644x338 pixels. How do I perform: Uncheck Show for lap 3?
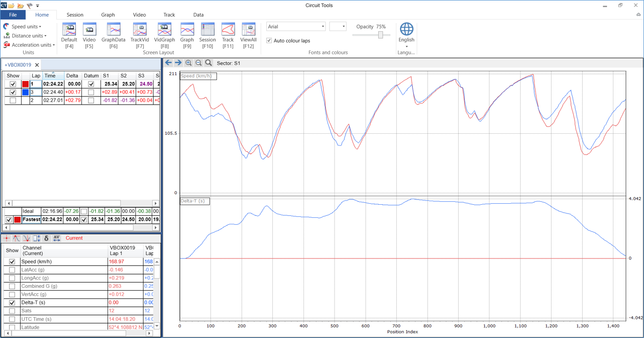(13, 93)
